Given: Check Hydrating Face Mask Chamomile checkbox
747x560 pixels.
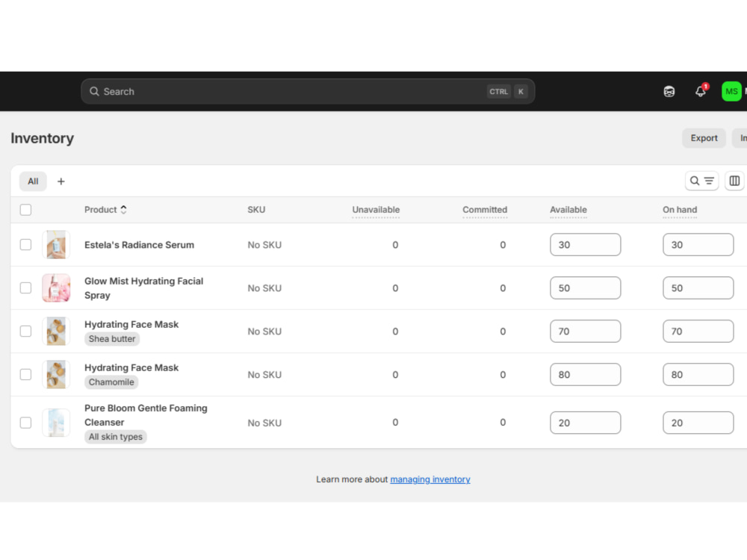Looking at the screenshot, I should 25,375.
